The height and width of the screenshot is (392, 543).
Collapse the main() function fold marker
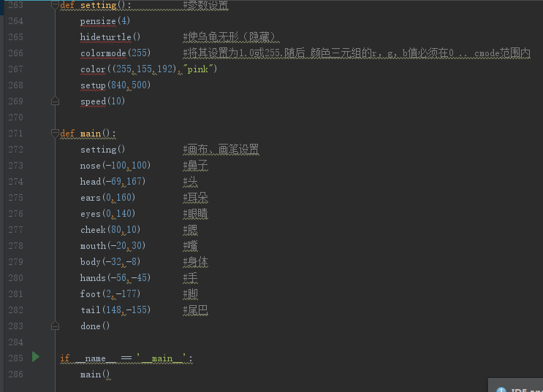point(55,133)
